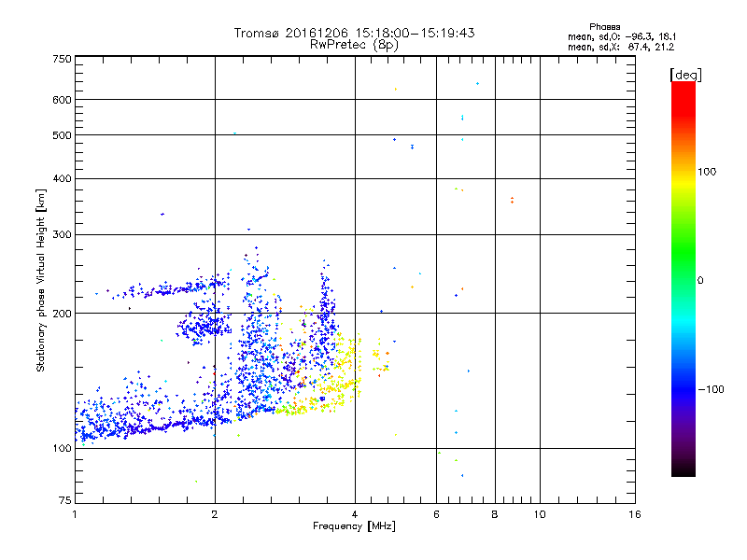
Task: Click the 'mean, sd,X: 87.4, 21.2' line
Action: tap(621, 47)
